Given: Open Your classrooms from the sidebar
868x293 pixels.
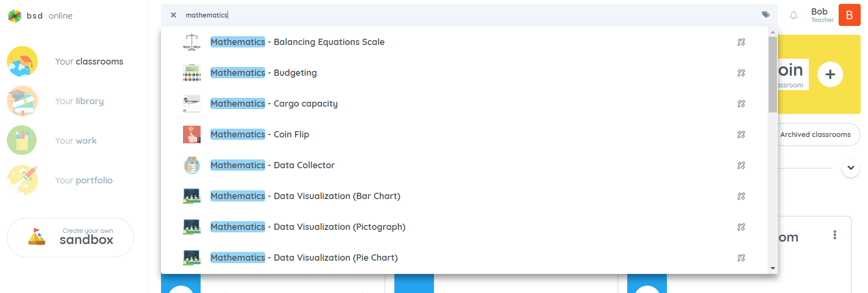Looking at the screenshot, I should click(x=65, y=62).
